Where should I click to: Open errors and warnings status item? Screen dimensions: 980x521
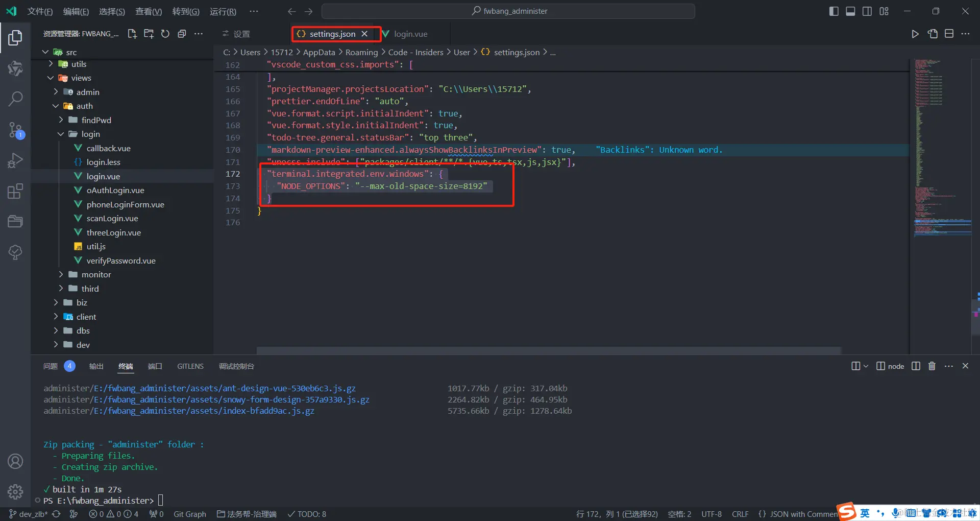(x=113, y=514)
